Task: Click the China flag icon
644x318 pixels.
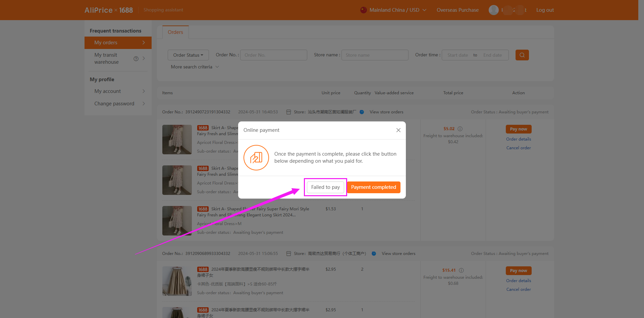Action: (x=364, y=10)
